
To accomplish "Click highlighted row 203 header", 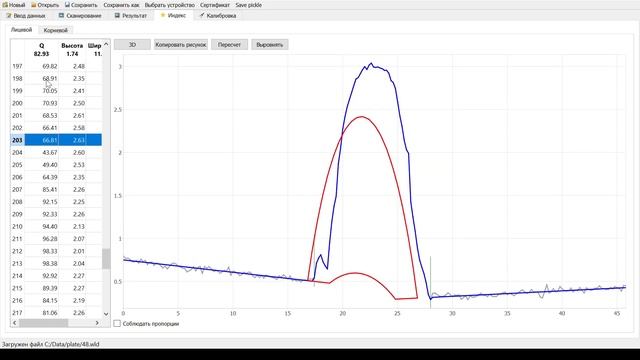I will tap(17, 140).
